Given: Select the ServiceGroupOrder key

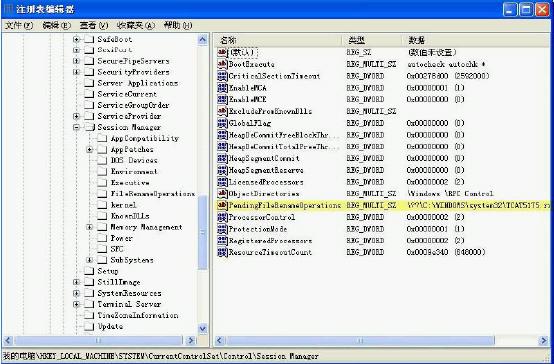Looking at the screenshot, I should click(x=133, y=105).
